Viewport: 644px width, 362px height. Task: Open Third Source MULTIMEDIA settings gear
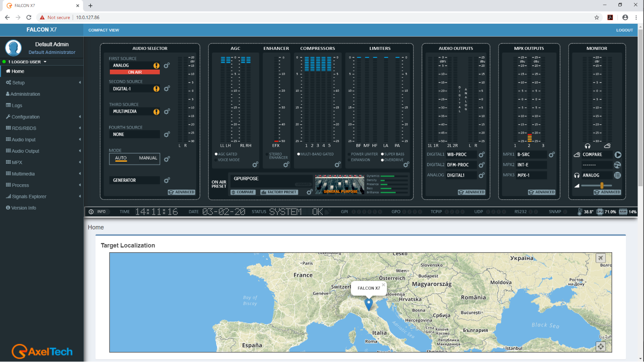coord(167,111)
